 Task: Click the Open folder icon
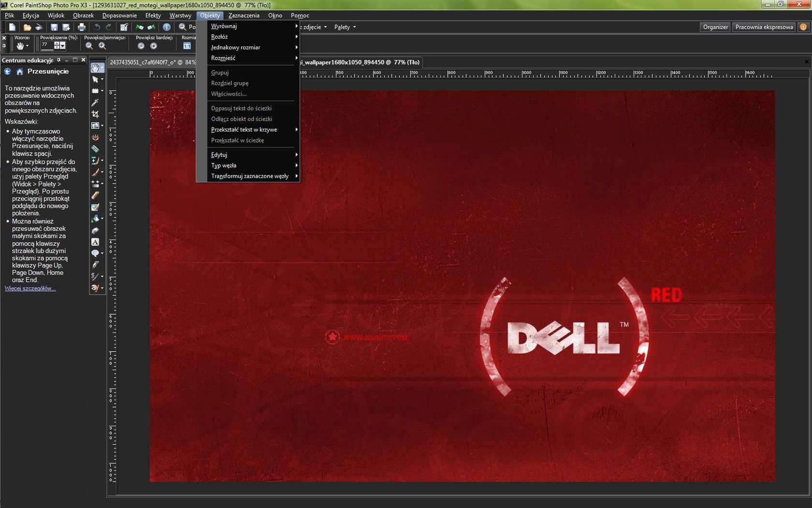(27, 27)
